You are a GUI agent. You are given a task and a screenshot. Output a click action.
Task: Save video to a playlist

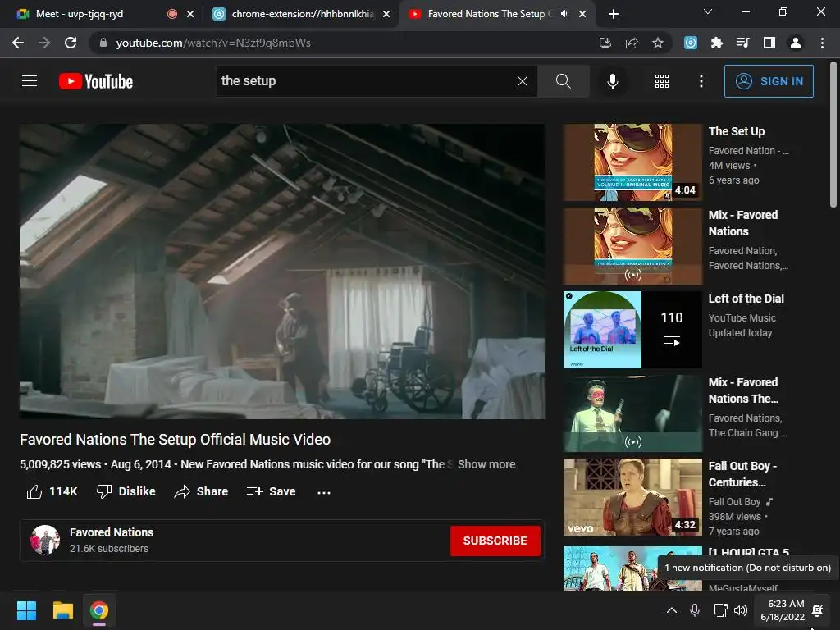tap(271, 491)
